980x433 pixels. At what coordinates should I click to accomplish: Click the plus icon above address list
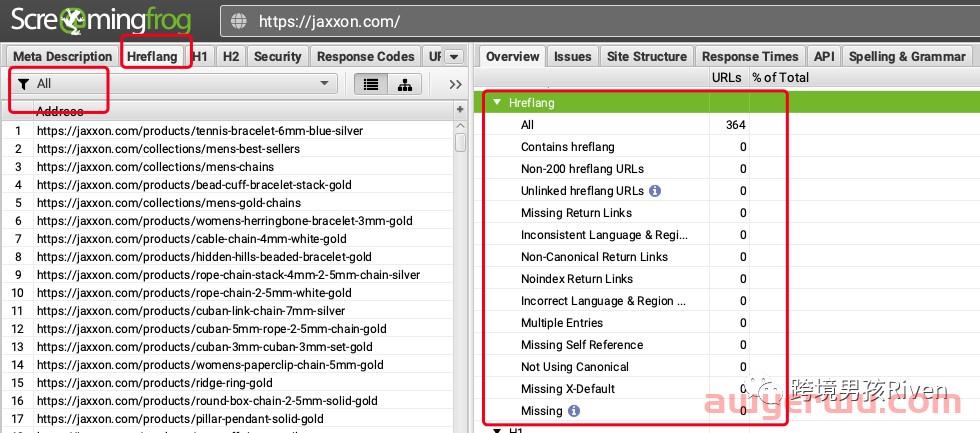pyautogui.click(x=461, y=109)
